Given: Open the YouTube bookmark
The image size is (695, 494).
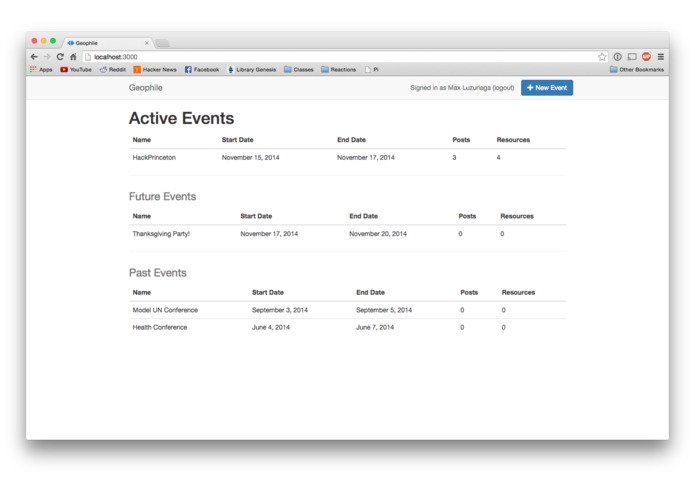Looking at the screenshot, I should tap(76, 70).
